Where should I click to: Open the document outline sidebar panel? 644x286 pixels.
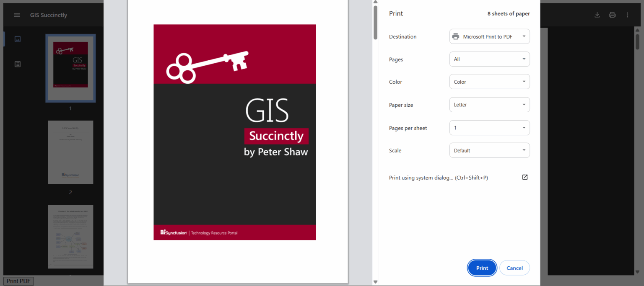pos(17,64)
